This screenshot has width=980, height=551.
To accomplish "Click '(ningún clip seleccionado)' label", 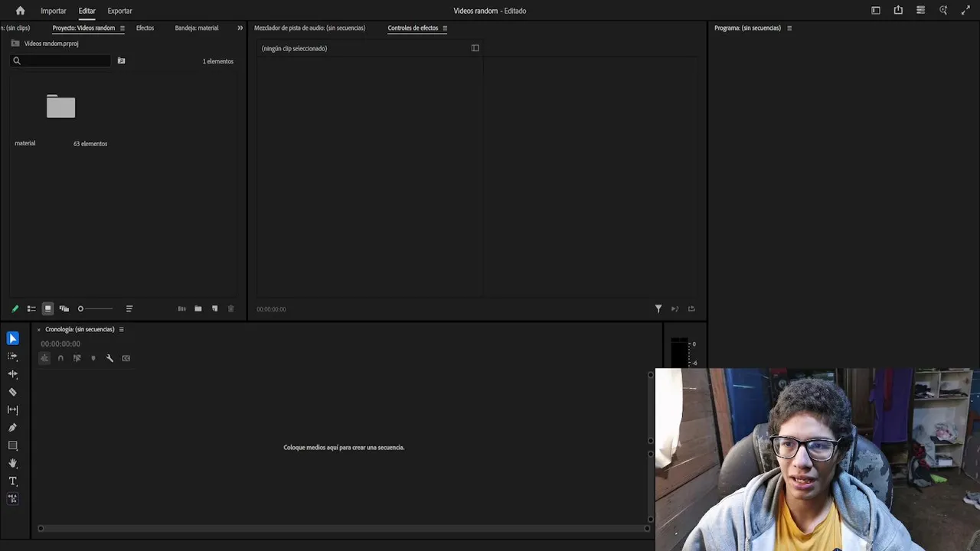I will click(294, 49).
